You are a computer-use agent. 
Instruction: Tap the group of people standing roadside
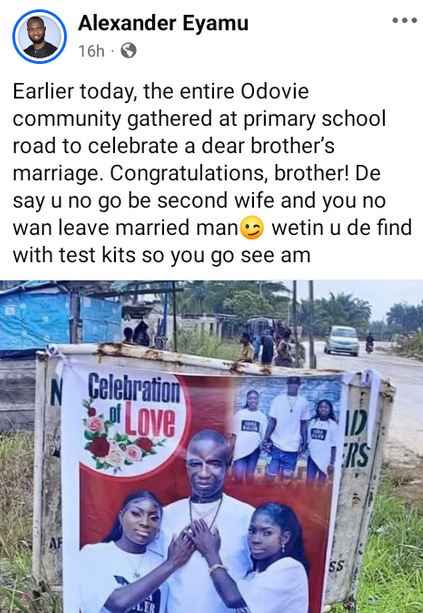270,346
